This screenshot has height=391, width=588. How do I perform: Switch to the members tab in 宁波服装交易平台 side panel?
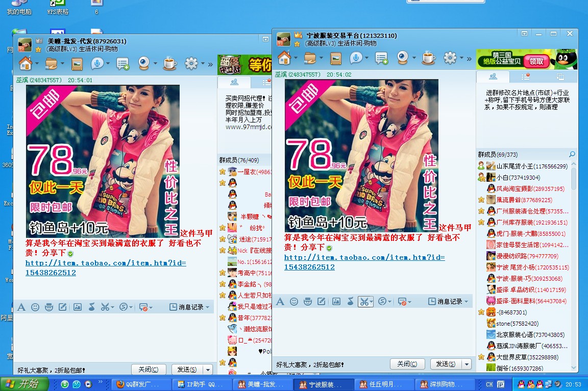493,77
